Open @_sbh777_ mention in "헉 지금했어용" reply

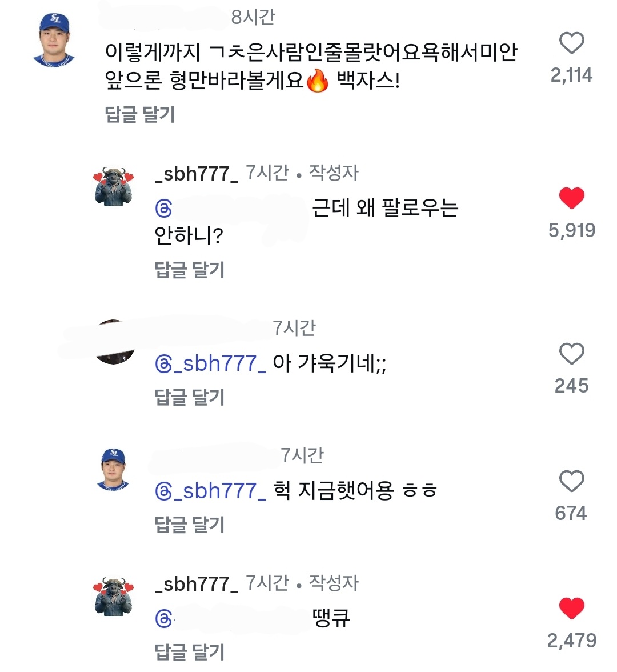click(210, 491)
